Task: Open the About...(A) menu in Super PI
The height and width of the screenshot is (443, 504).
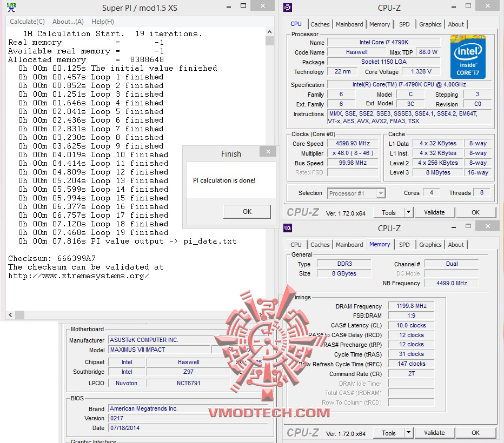Action: pyautogui.click(x=68, y=22)
